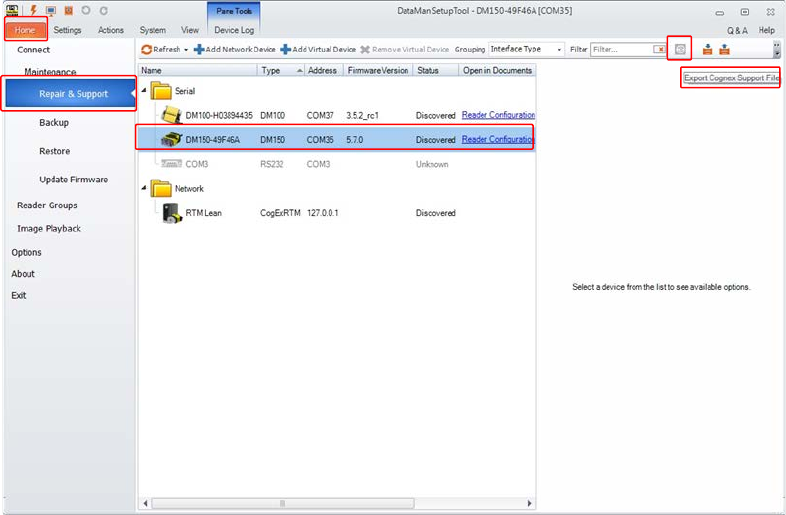Open About from the sidebar
786x515 pixels.
(23, 274)
